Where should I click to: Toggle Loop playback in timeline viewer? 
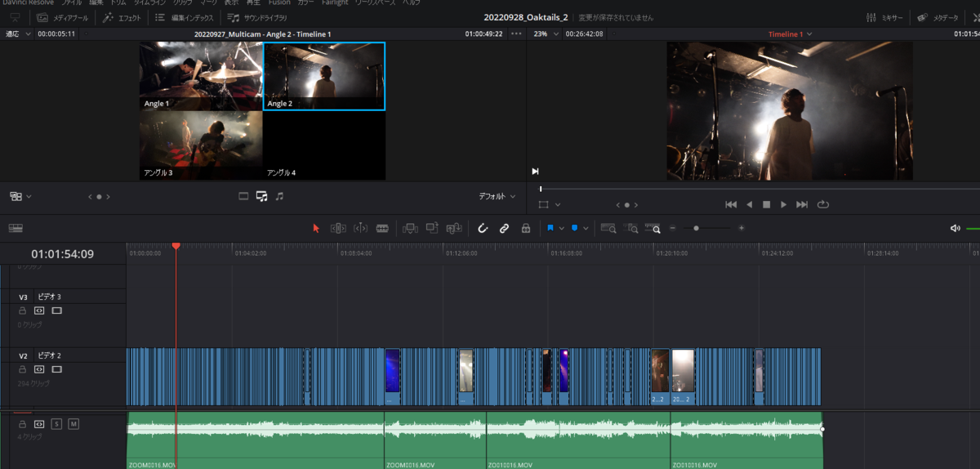point(822,204)
